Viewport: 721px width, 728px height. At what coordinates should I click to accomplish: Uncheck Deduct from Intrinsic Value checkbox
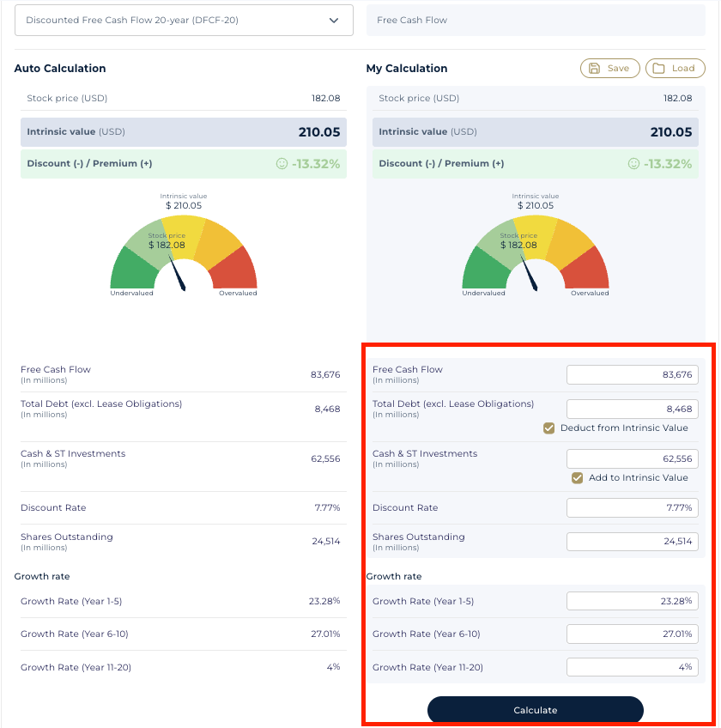coord(549,428)
